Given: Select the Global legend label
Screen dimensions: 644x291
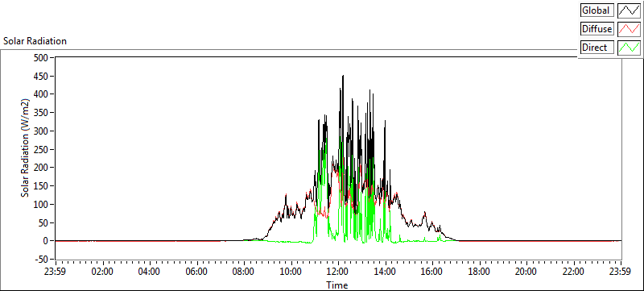Looking at the screenshot, I should coord(597,10).
